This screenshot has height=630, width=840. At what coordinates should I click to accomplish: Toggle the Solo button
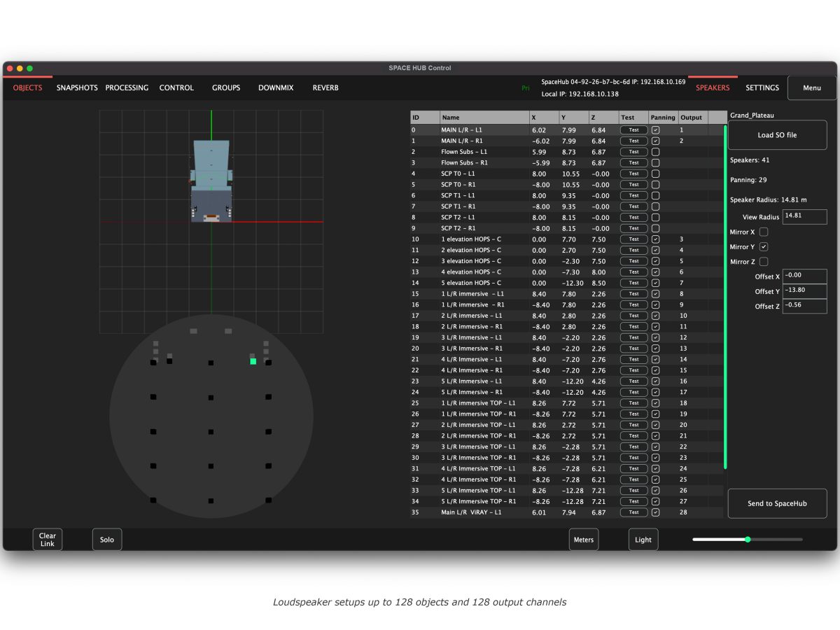click(107, 540)
